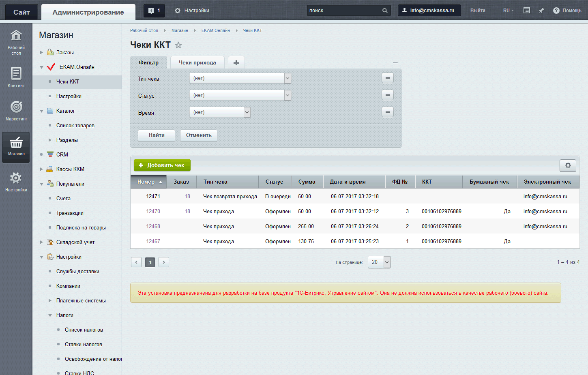Open the Рабочий стол sidebar section
Screen dimensions: 588x375
coord(16,42)
